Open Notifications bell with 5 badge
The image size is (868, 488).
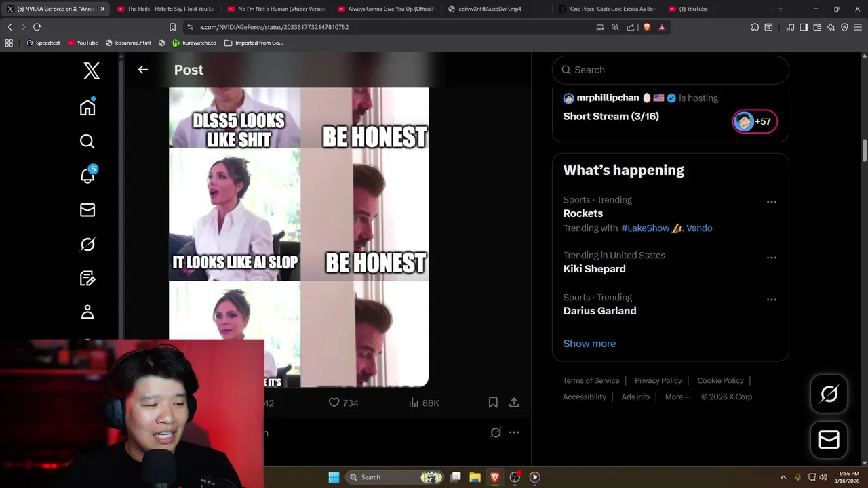pyautogui.click(x=88, y=175)
